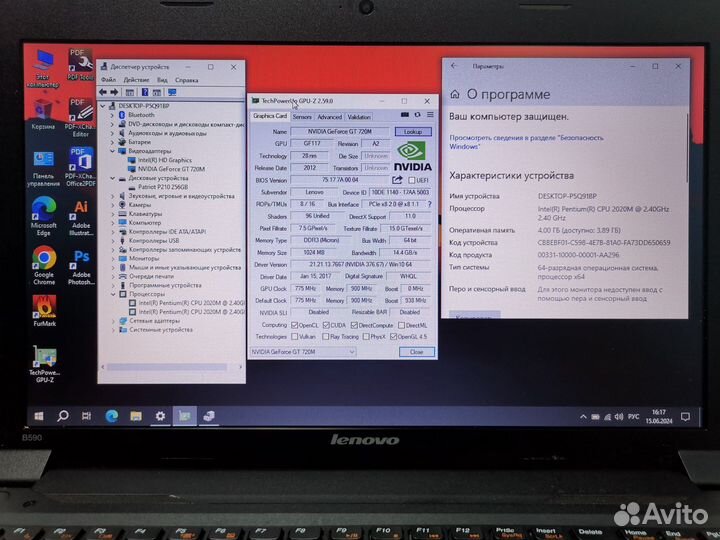
Task: Click the bus interface question mark icon
Action: click(432, 204)
